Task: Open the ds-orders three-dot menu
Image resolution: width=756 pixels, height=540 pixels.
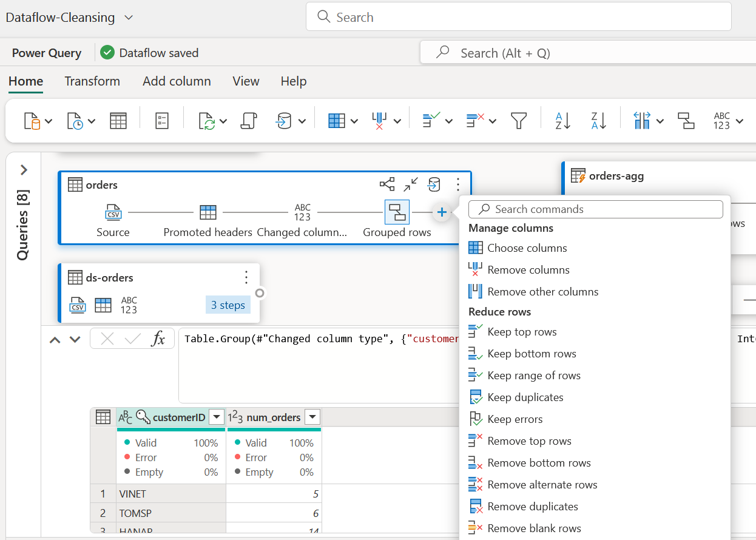Action: pyautogui.click(x=246, y=278)
